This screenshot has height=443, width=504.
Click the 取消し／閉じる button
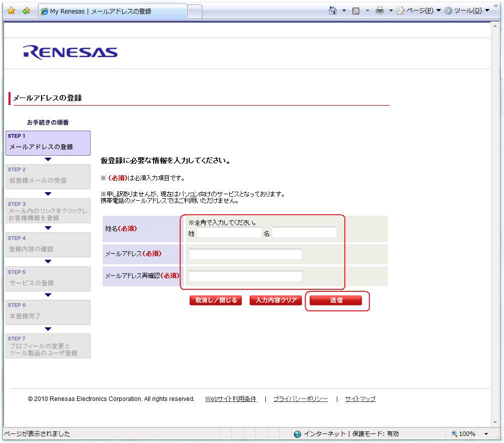[x=216, y=300]
